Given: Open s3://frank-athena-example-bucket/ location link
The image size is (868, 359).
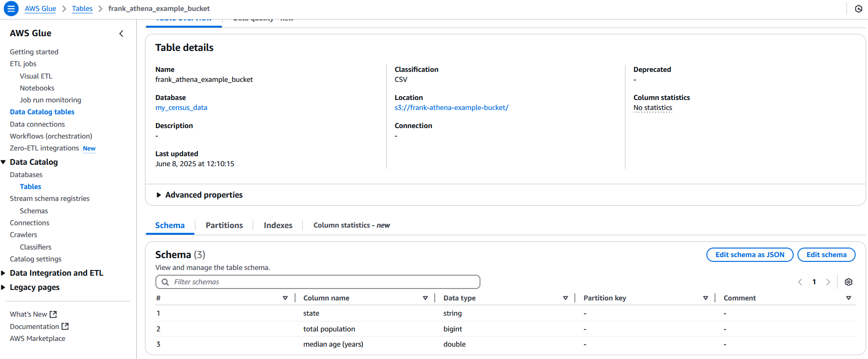Looking at the screenshot, I should click(451, 108).
